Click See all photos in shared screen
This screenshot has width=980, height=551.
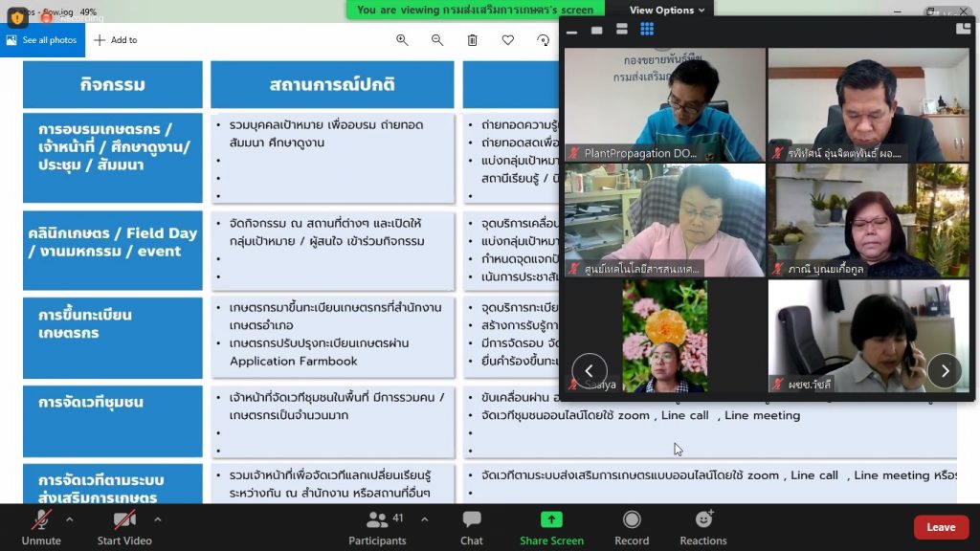click(42, 40)
